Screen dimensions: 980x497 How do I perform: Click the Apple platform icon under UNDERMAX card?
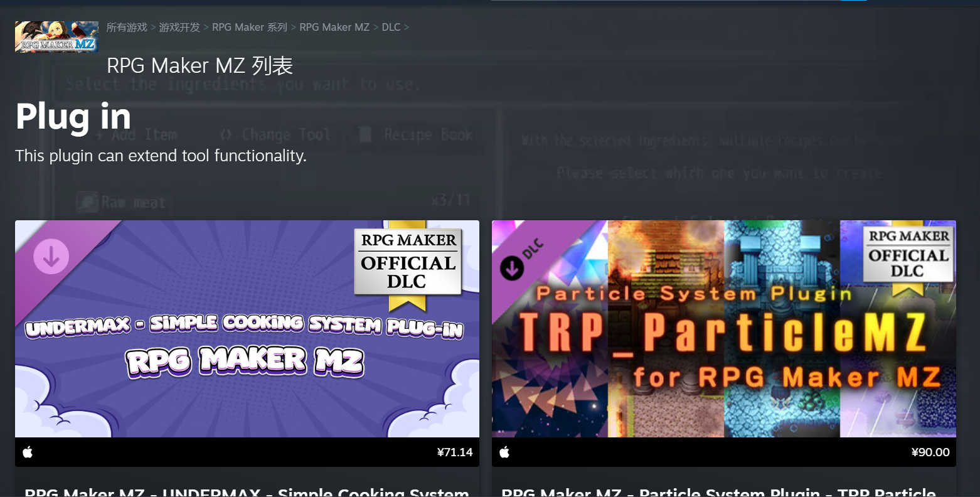28,452
